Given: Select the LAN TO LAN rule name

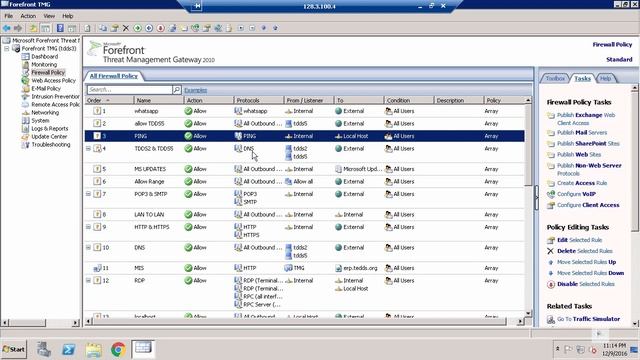Looking at the screenshot, I should pyautogui.click(x=149, y=214).
